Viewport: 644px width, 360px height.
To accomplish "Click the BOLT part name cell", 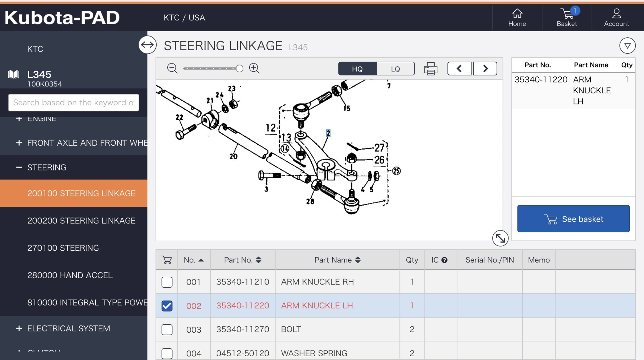I will coord(337,329).
